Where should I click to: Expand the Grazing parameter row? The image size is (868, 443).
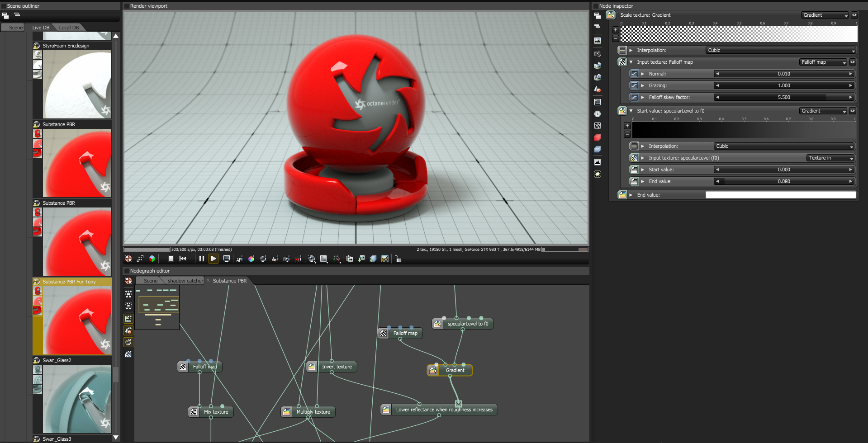[643, 85]
